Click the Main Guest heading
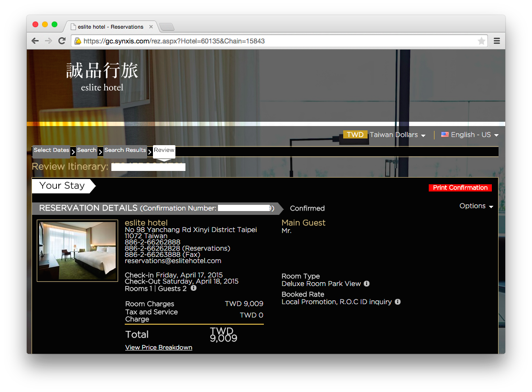The image size is (532, 392). pyautogui.click(x=304, y=222)
